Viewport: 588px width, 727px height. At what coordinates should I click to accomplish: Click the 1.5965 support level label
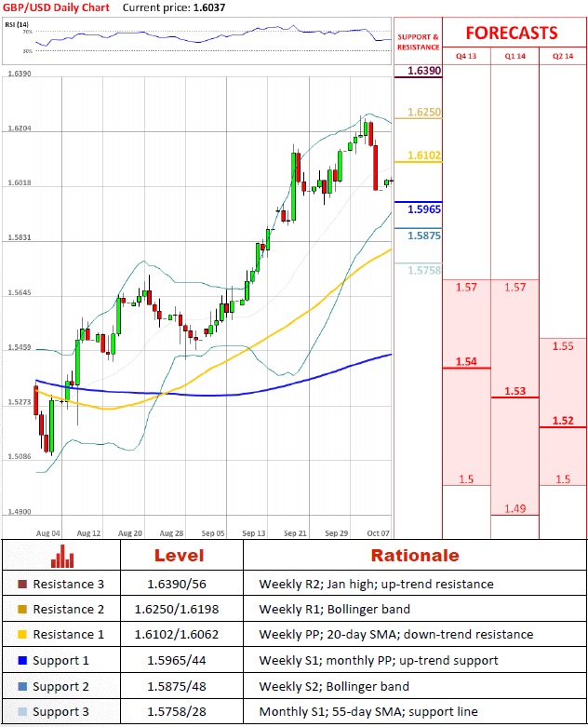[424, 209]
